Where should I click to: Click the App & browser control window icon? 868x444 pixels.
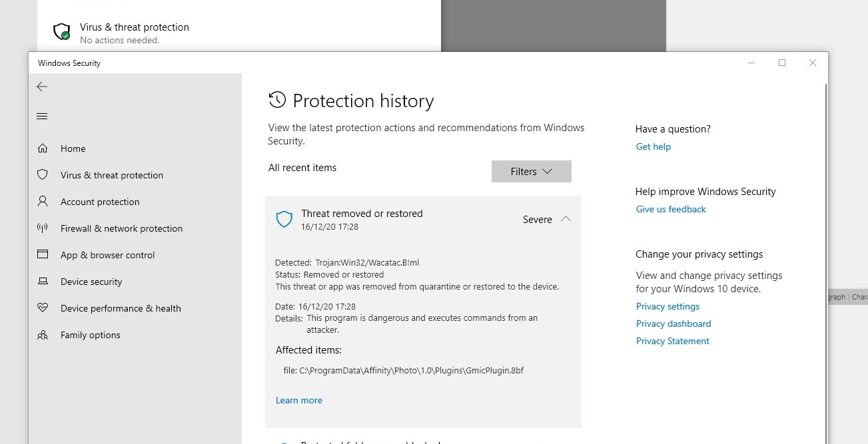43,254
